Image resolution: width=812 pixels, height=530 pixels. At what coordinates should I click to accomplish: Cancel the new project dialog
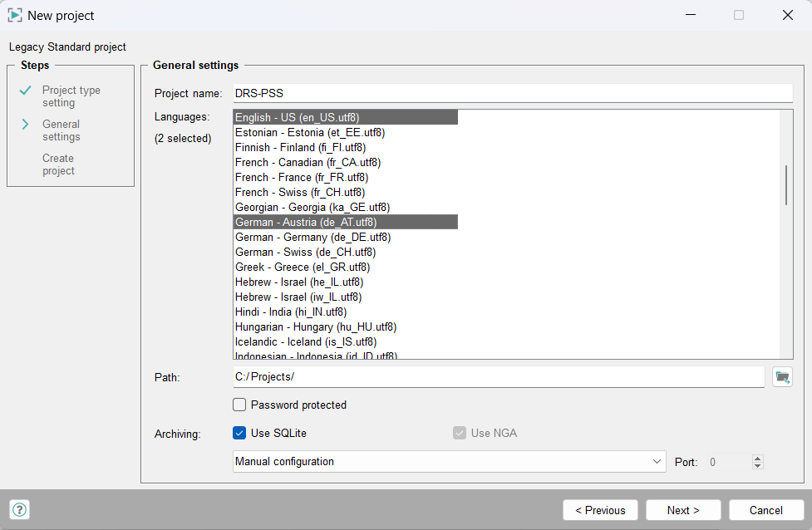[766, 510]
